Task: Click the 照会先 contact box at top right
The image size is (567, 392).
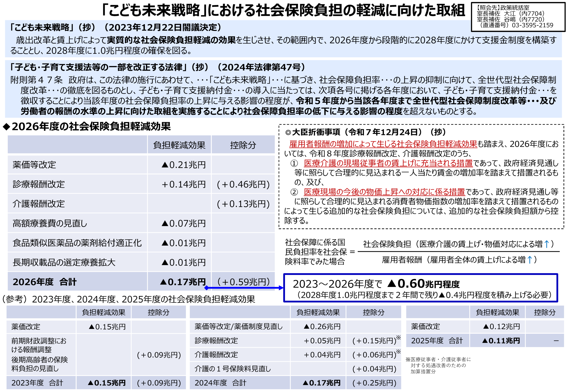Action: point(518,17)
